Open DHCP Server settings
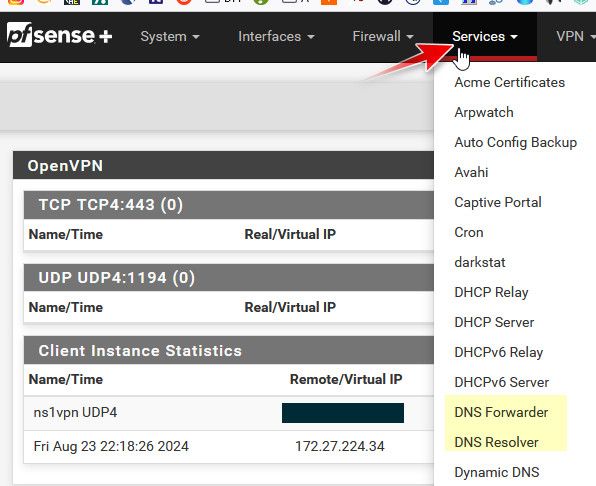 (x=494, y=323)
